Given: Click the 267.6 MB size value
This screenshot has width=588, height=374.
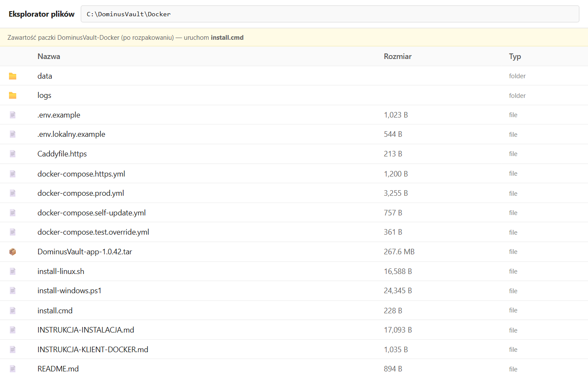Looking at the screenshot, I should (399, 252).
